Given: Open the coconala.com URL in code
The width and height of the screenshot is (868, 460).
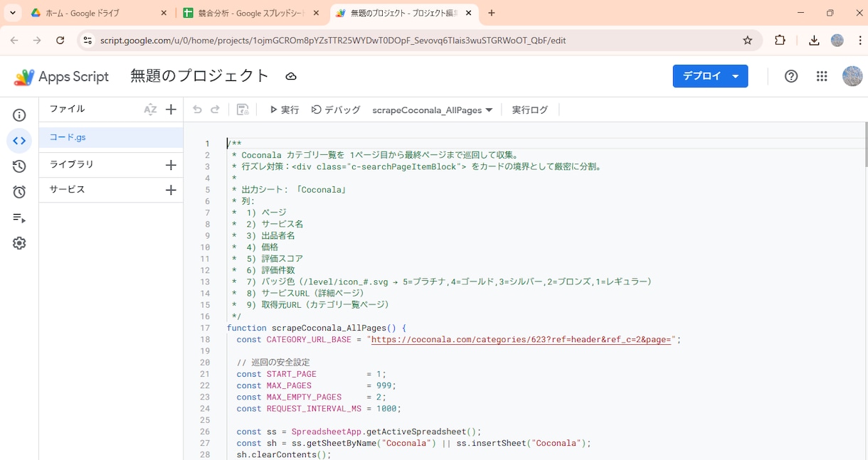Looking at the screenshot, I should coord(522,340).
